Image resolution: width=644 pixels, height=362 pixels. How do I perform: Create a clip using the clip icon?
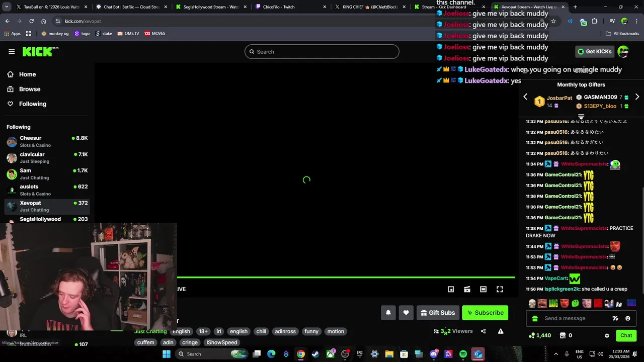click(467, 289)
